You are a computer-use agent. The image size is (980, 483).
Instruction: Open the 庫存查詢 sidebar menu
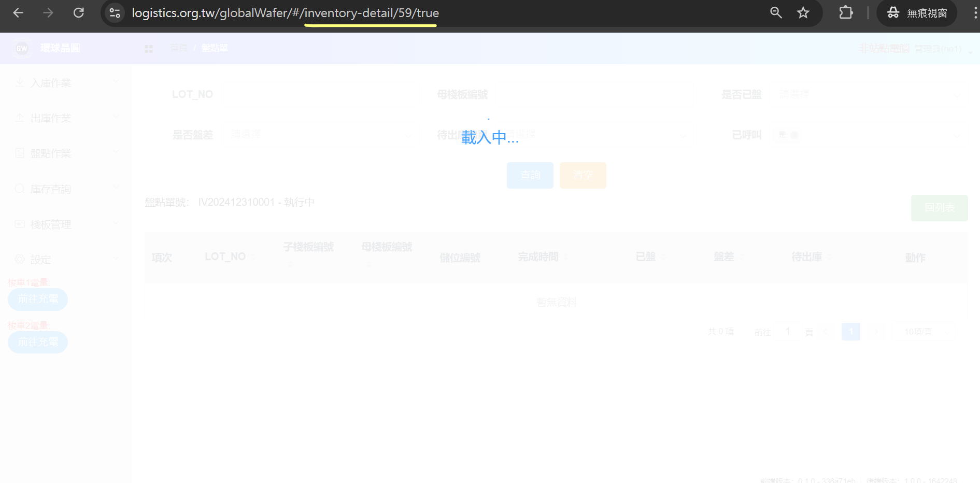click(x=66, y=189)
